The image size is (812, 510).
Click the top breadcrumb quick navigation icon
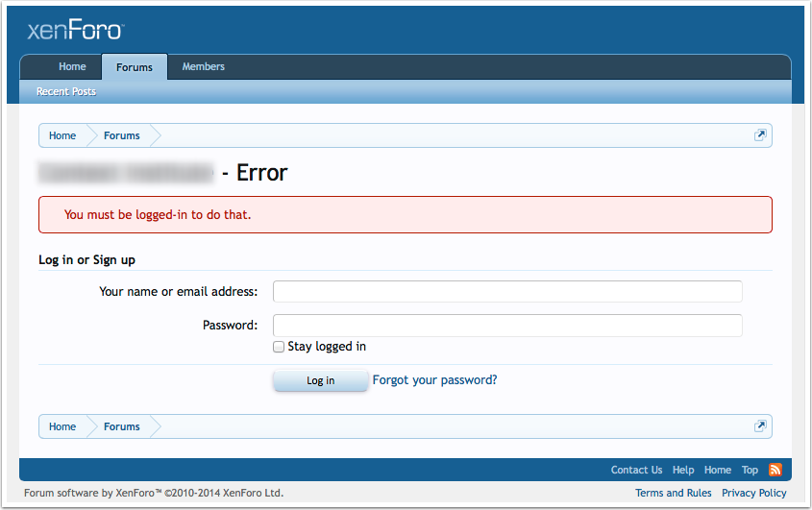(x=760, y=135)
